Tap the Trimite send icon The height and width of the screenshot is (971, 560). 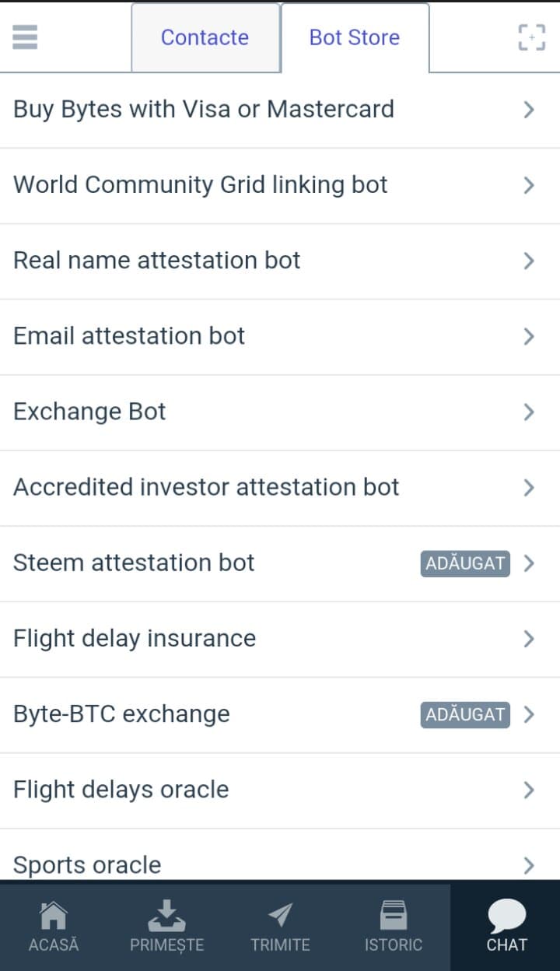tap(280, 917)
